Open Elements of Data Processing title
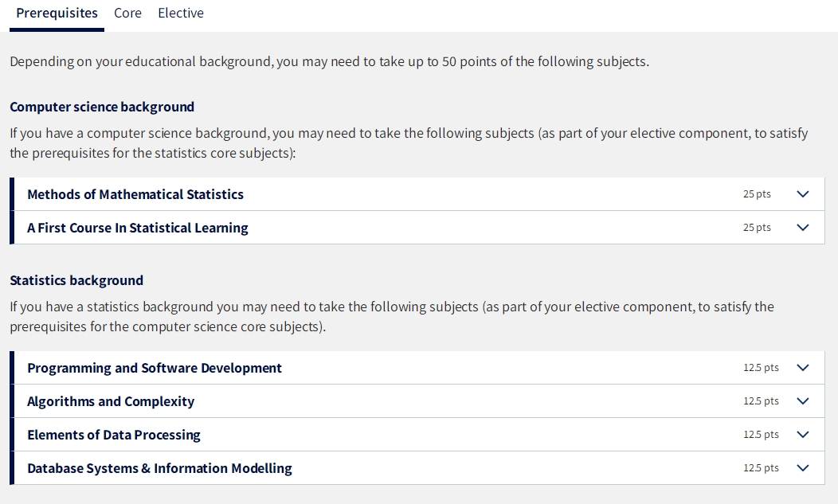The height and width of the screenshot is (504, 838). coord(114,435)
